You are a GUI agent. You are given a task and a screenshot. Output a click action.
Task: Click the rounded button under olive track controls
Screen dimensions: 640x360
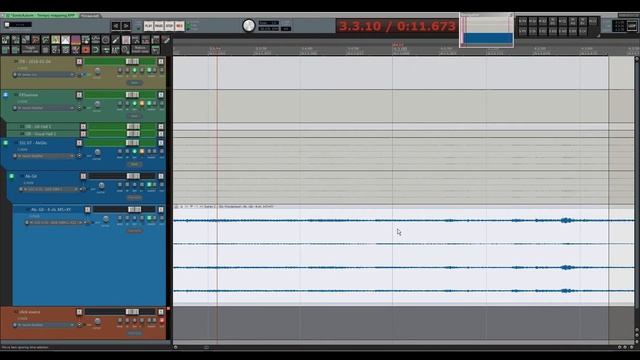(x=134, y=83)
